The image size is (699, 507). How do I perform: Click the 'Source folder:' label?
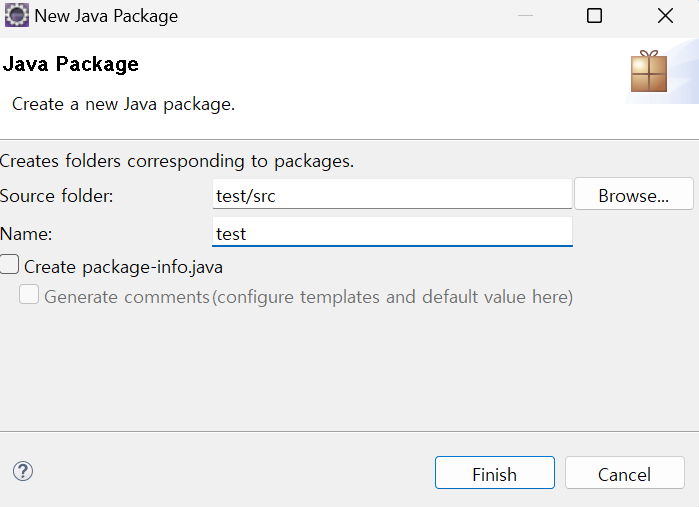pos(57,196)
